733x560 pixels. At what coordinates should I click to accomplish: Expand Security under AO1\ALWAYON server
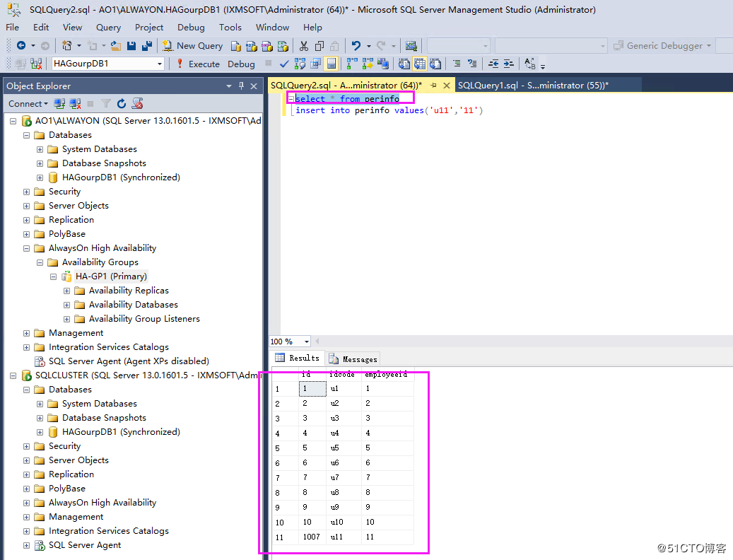(27, 192)
